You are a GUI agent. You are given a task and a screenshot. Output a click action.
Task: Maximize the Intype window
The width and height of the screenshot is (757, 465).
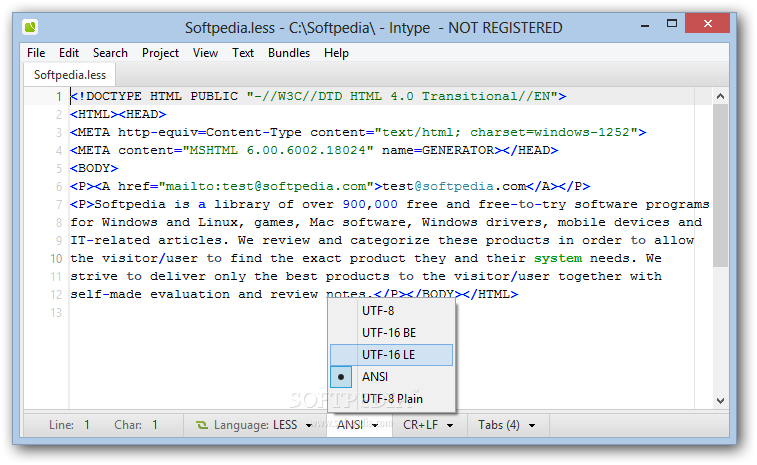pyautogui.click(x=672, y=23)
